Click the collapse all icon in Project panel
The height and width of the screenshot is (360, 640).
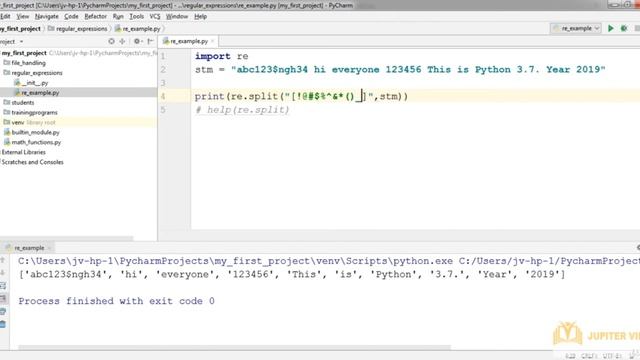[122, 41]
